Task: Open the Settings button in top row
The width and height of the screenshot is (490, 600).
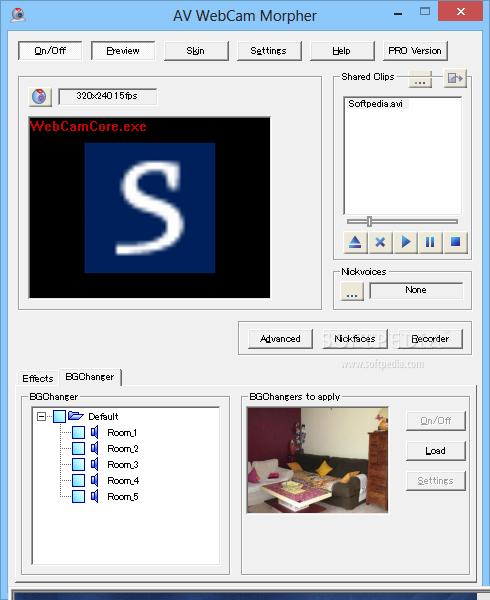Action: pyautogui.click(x=269, y=51)
